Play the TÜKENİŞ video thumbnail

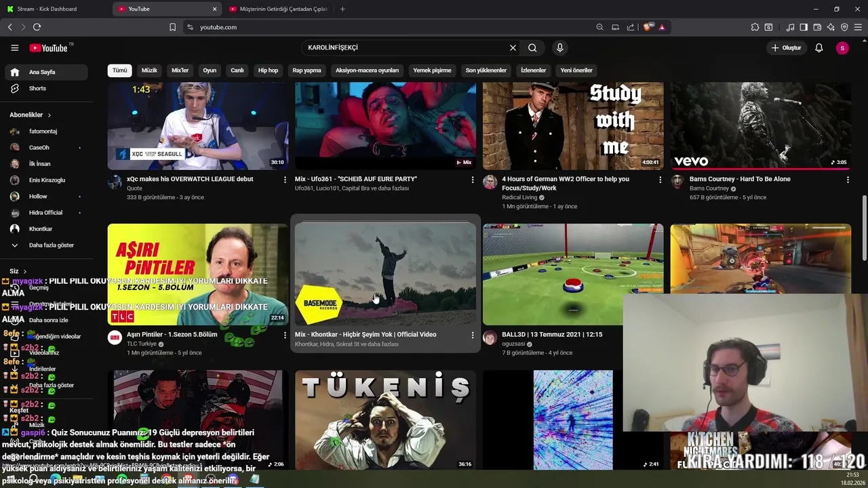tap(385, 420)
